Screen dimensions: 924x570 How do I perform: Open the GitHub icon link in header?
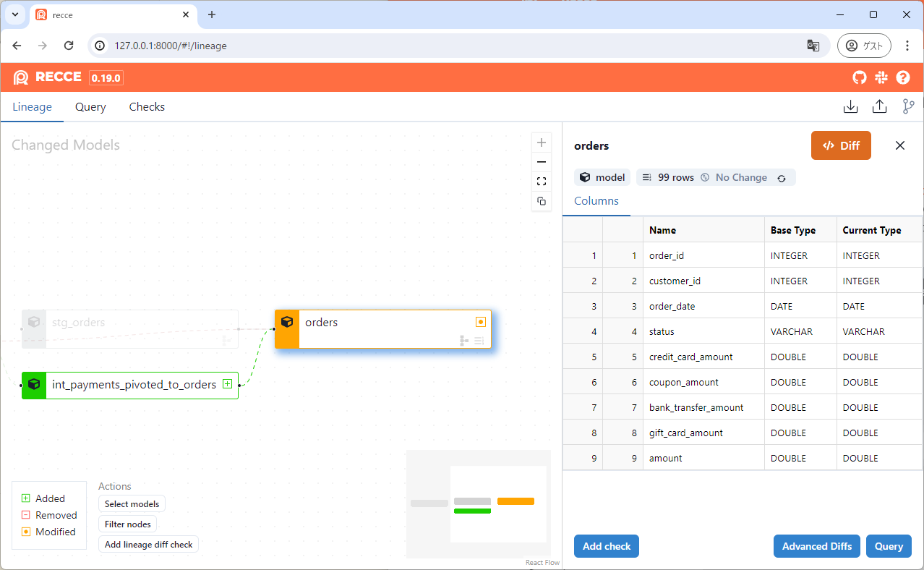[859, 77]
